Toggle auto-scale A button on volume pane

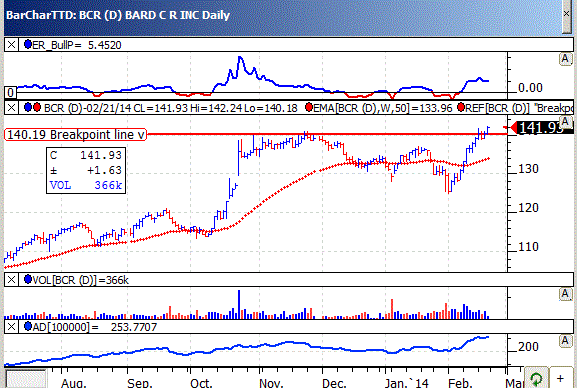tap(565, 294)
